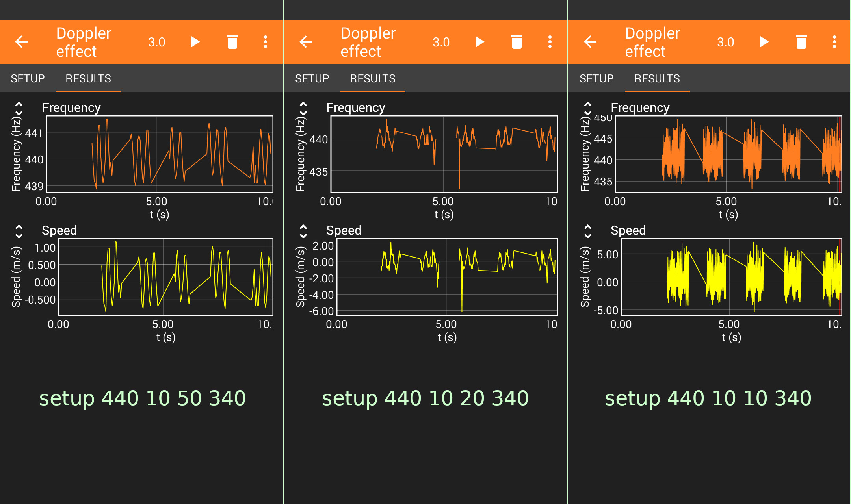Click trash icon in left panel
Viewport: 851px width, 504px height.
[x=232, y=42]
